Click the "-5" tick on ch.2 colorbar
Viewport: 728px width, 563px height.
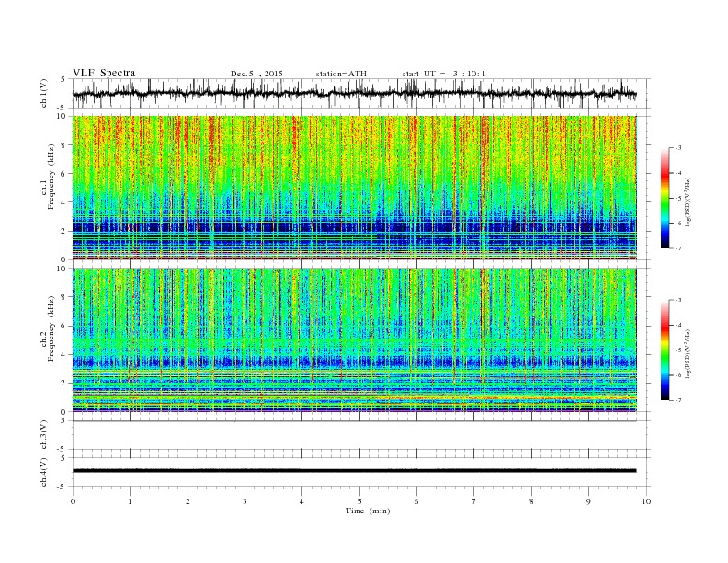[x=678, y=350]
